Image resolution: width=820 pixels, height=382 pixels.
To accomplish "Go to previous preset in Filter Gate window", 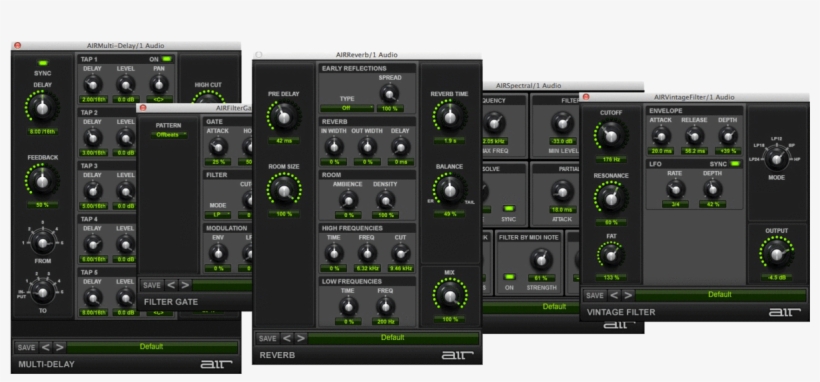I will 171,285.
